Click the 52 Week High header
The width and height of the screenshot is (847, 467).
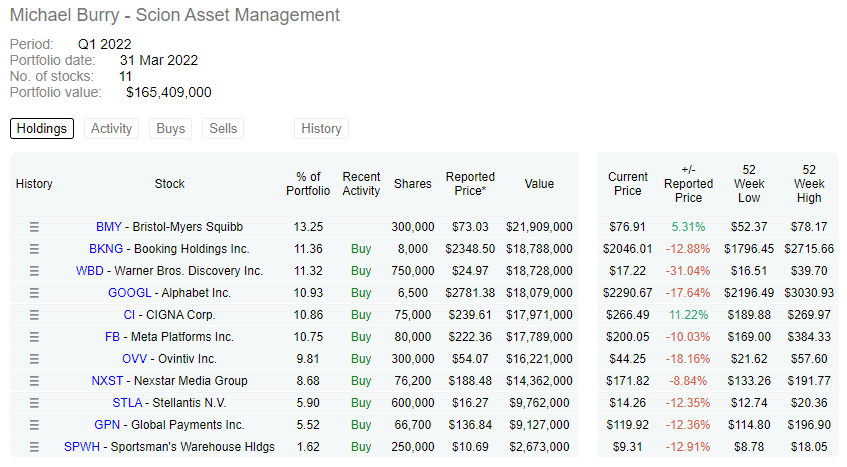[809, 184]
